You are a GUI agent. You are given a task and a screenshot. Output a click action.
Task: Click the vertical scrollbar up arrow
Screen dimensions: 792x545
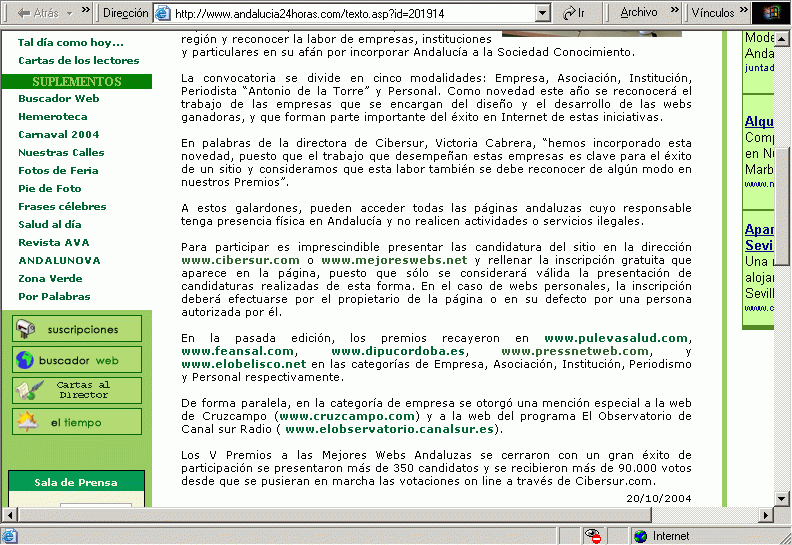click(x=781, y=38)
